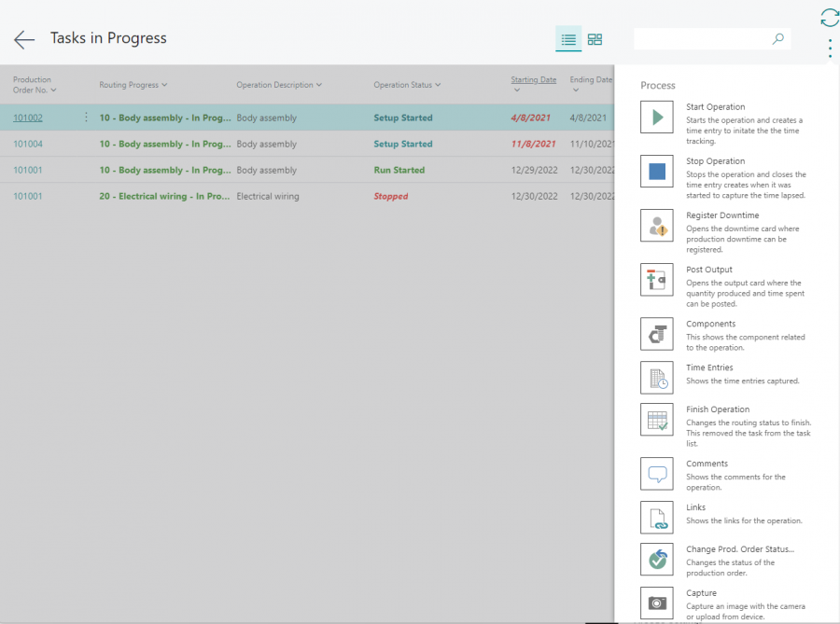Open Ending Date column header dropdown

click(x=575, y=90)
